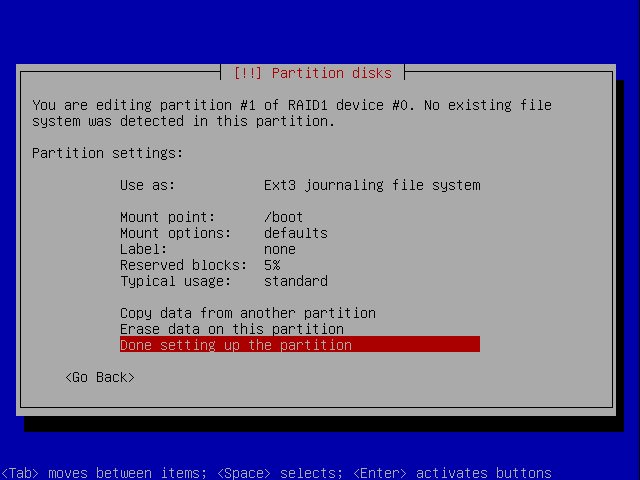Image resolution: width=640 pixels, height=480 pixels.
Task: Click the <Go Back> button
Action: 100,377
